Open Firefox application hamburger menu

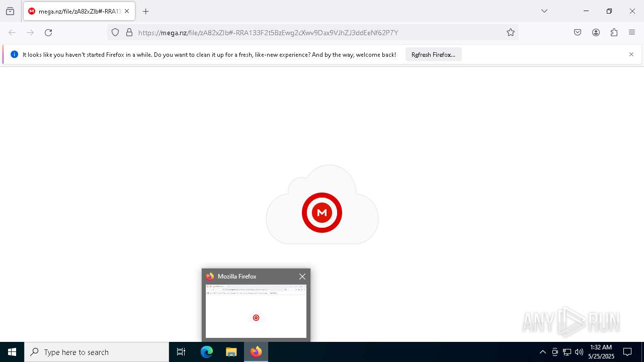632,33
